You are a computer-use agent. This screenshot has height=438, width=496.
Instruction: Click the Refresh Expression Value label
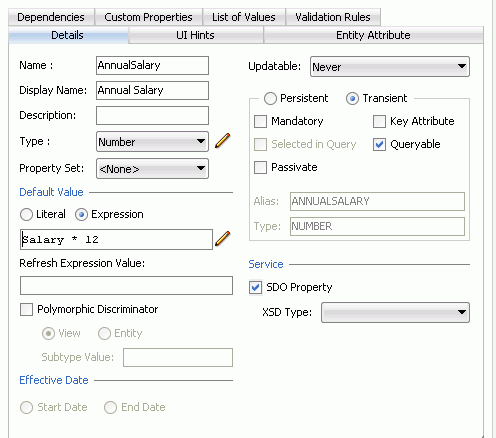tap(82, 263)
